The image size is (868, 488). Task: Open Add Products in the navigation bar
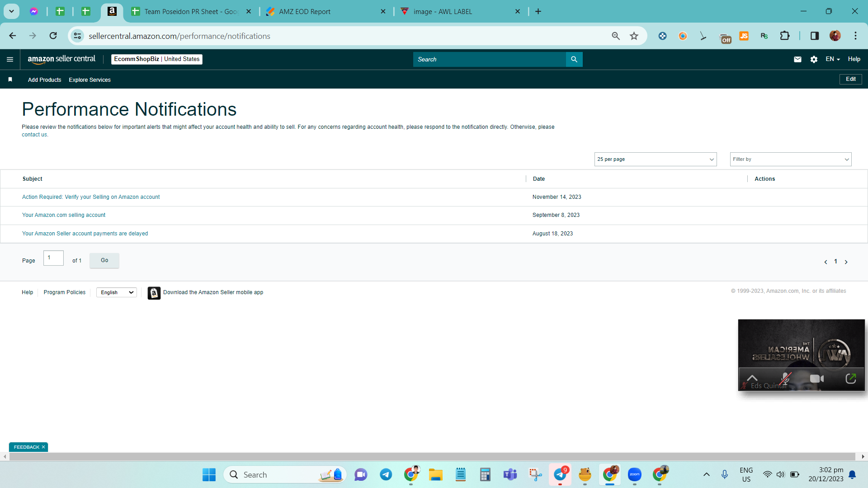44,80
